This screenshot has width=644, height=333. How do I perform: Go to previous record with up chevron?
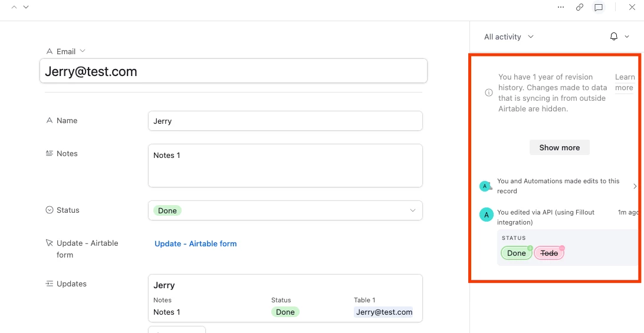tap(14, 7)
